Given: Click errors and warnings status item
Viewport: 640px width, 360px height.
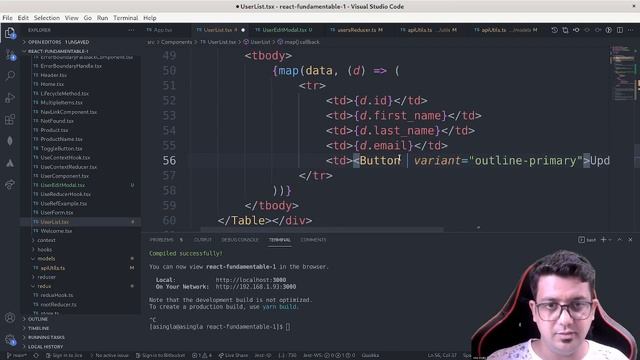Looking at the screenshot, I should pos(202,356).
